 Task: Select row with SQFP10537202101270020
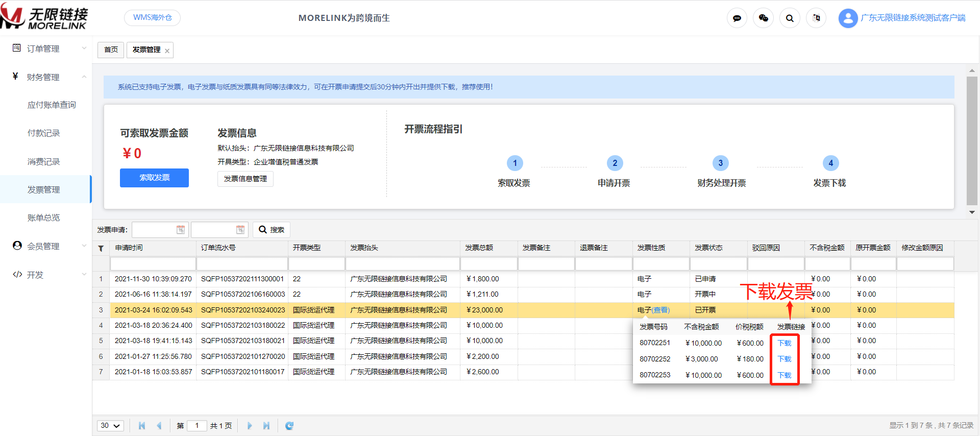(523, 357)
